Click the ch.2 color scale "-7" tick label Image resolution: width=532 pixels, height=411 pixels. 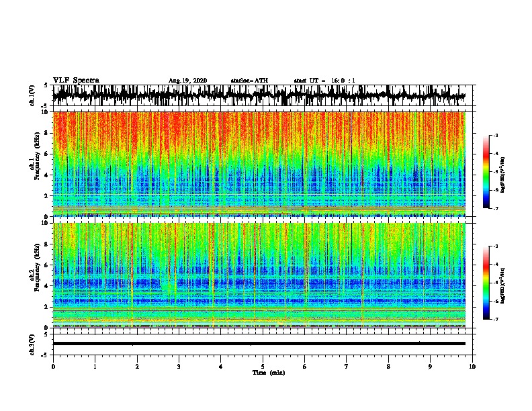tap(496, 320)
